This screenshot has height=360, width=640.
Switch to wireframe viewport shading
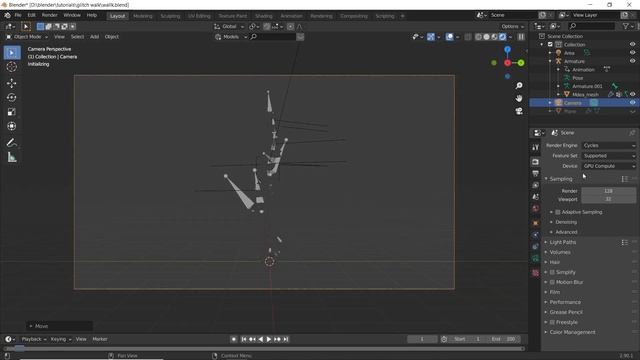pyautogui.click(x=478, y=37)
